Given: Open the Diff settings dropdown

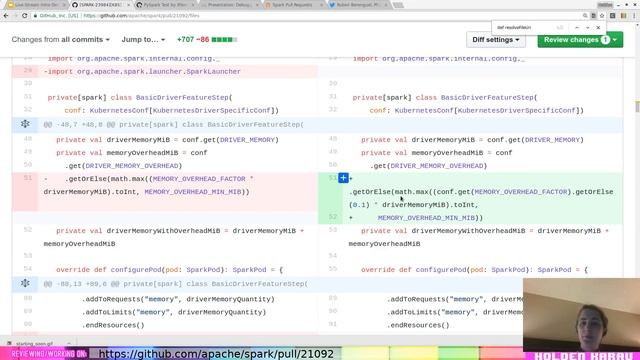Looking at the screenshot, I should 496,40.
